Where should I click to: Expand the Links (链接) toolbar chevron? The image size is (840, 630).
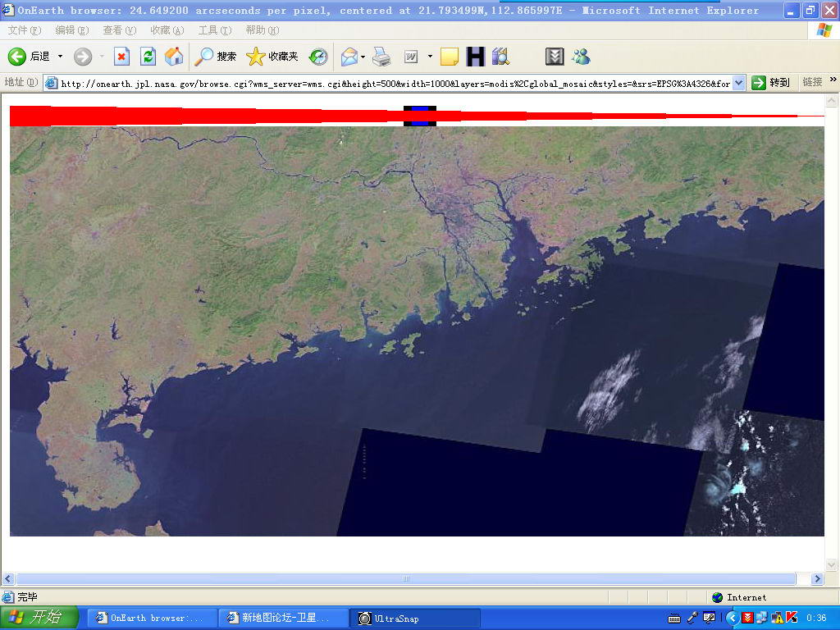(x=833, y=80)
